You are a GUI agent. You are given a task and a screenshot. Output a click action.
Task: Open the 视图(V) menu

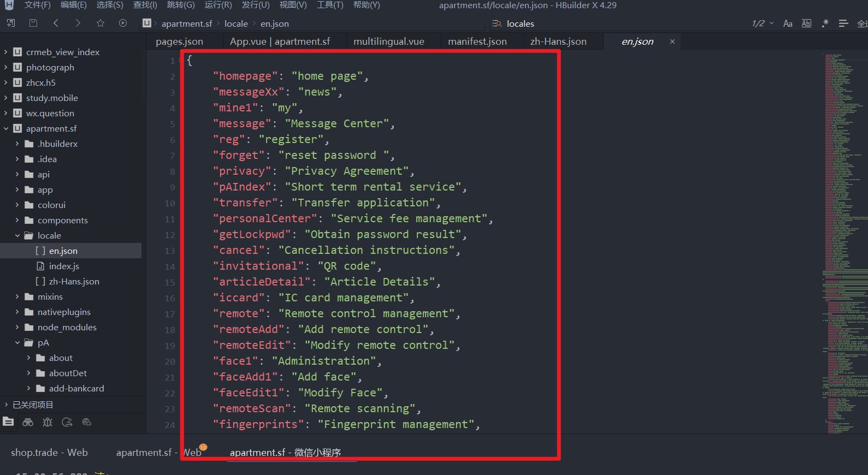pyautogui.click(x=293, y=5)
